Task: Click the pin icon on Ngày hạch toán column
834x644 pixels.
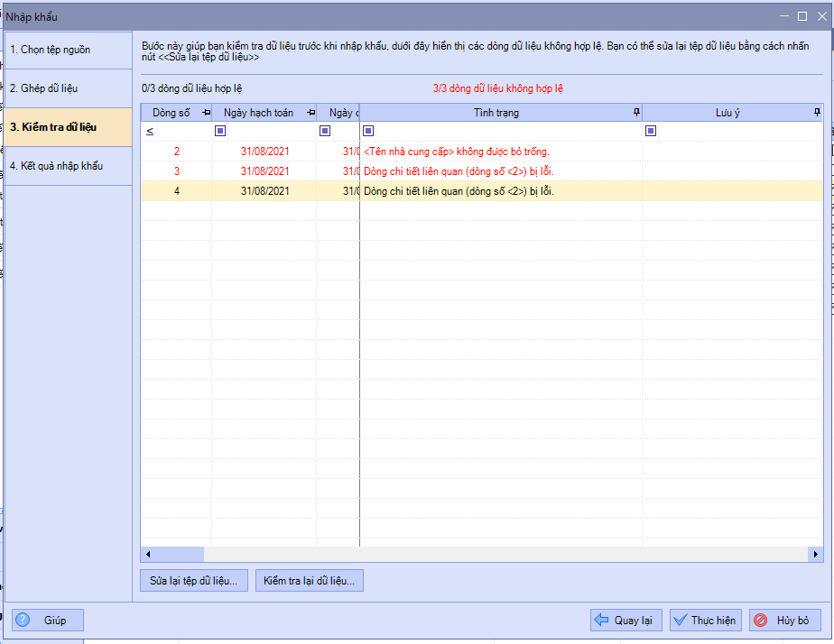Action: 311,113
